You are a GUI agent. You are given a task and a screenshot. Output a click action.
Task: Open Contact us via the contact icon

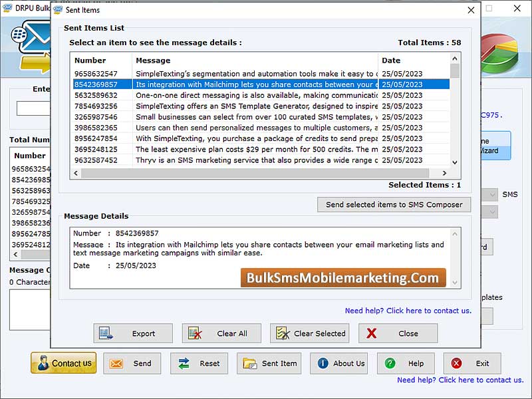pos(44,363)
